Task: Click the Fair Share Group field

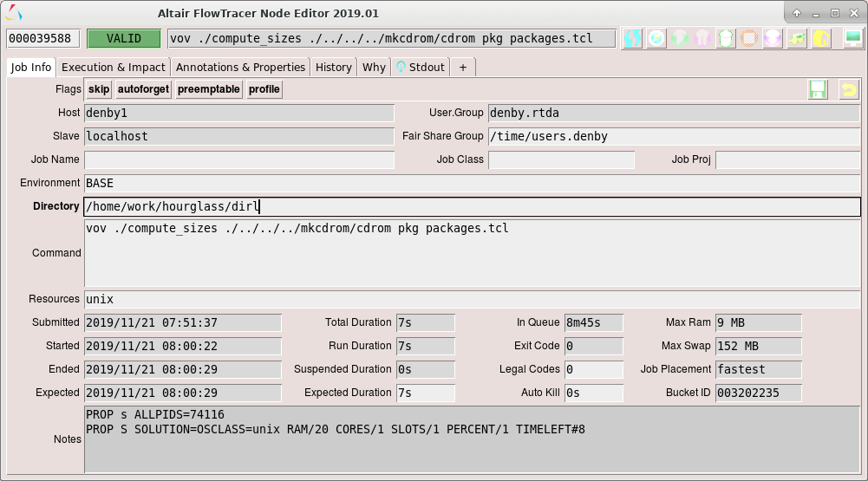Action: tap(674, 136)
